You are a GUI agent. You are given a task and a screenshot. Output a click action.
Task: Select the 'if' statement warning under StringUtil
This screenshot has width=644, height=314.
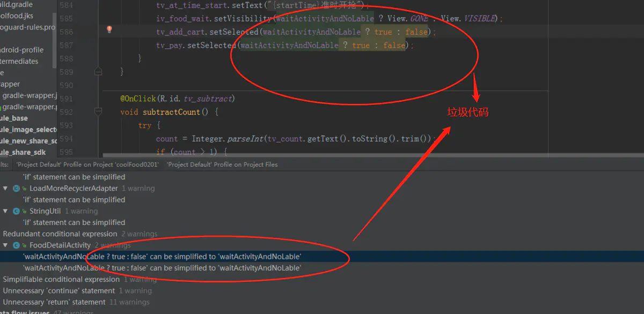point(74,222)
